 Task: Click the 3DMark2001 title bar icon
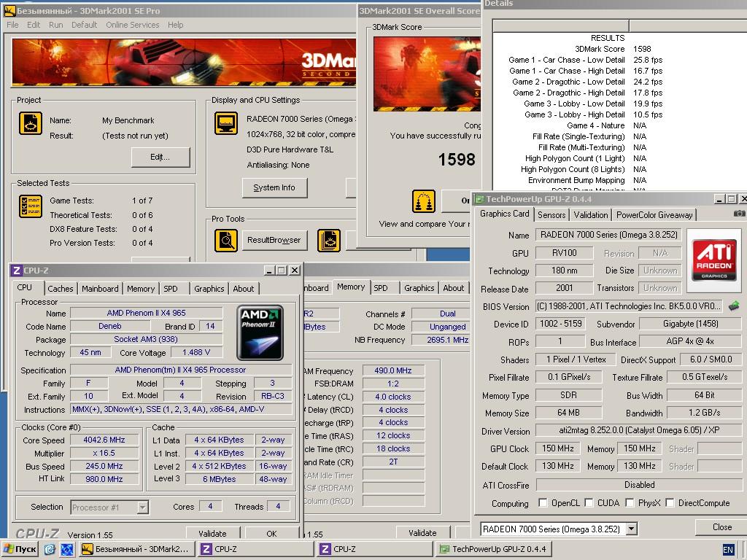(x=9, y=10)
